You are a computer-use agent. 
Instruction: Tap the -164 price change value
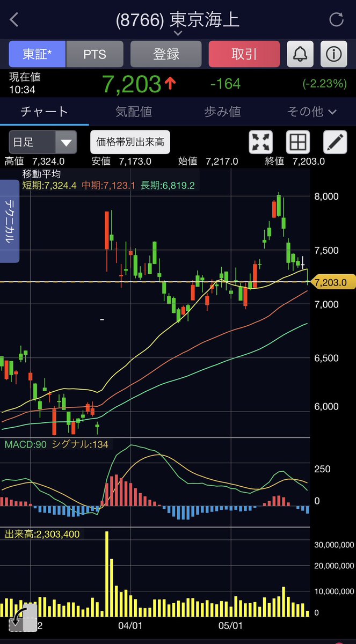225,84
